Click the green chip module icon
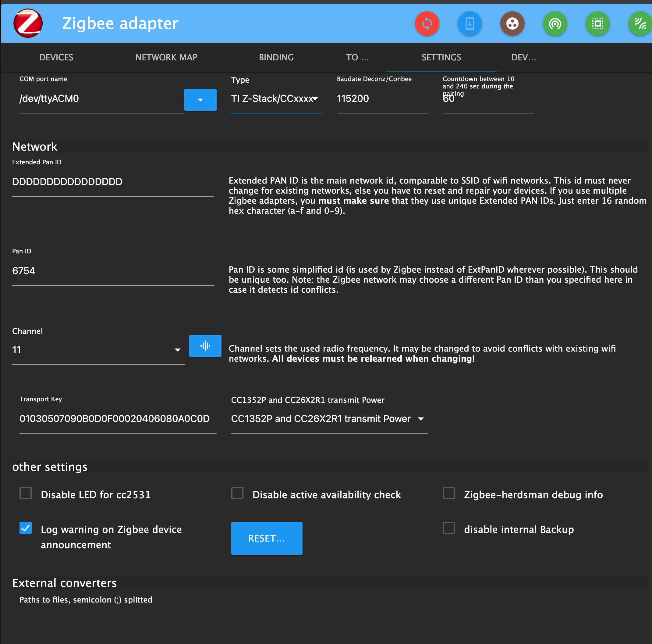652x644 pixels. tap(597, 24)
